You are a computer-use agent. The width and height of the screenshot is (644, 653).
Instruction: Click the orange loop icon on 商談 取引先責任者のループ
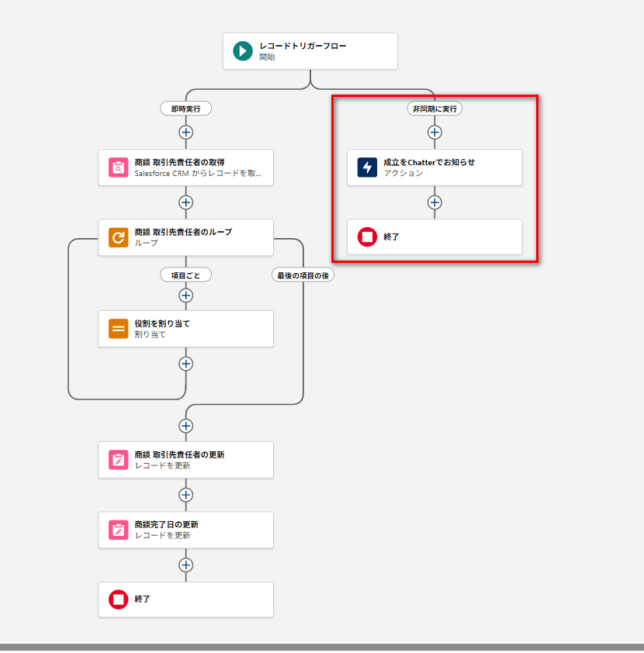(118, 237)
